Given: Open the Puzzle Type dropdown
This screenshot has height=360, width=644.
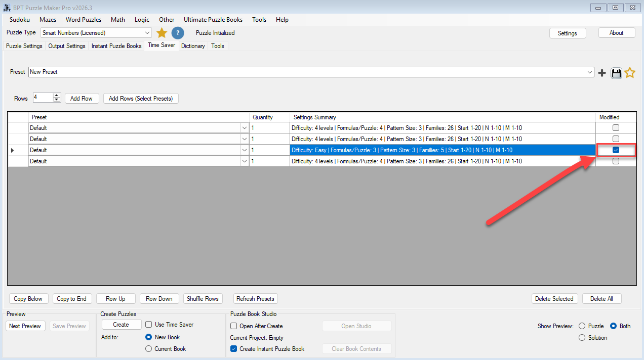Looking at the screenshot, I should [147, 33].
